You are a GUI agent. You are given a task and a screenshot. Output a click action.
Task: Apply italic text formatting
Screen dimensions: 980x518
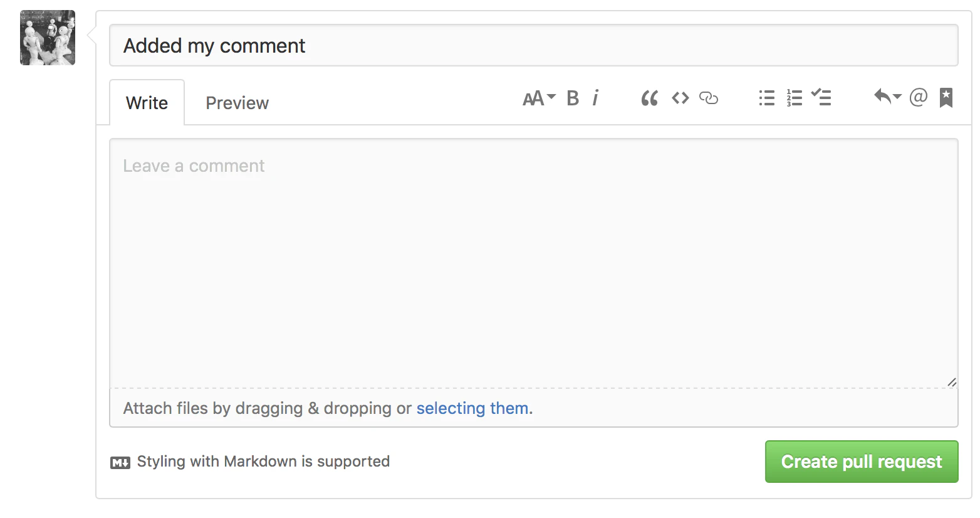point(595,98)
